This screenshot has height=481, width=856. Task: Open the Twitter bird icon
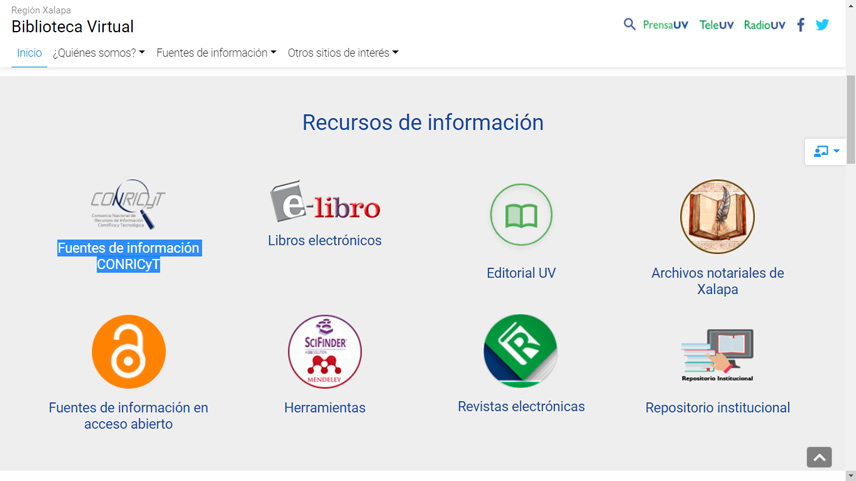(x=822, y=25)
